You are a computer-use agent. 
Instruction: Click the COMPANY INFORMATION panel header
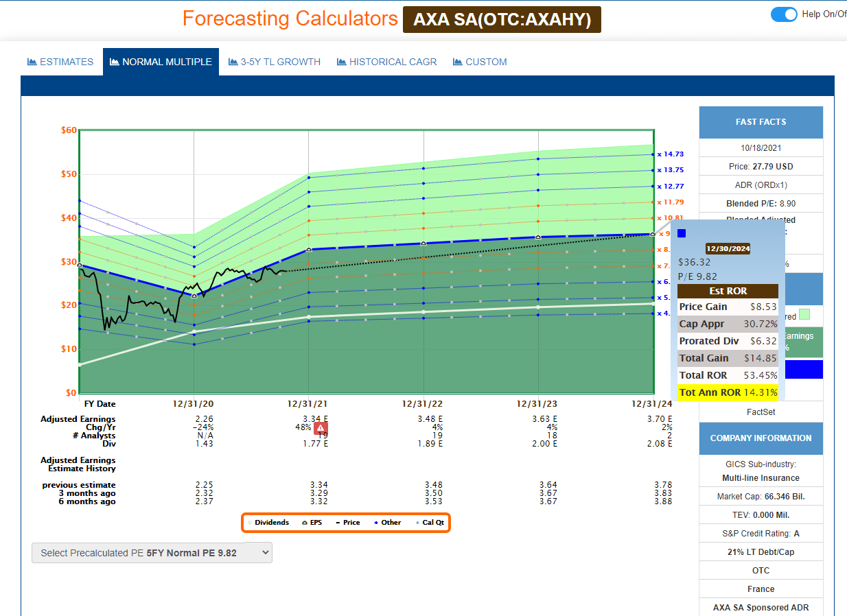(x=761, y=438)
